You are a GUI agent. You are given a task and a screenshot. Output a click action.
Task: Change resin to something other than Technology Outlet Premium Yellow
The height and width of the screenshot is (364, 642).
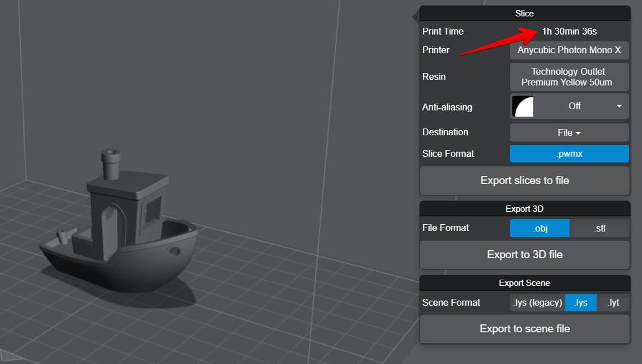569,76
